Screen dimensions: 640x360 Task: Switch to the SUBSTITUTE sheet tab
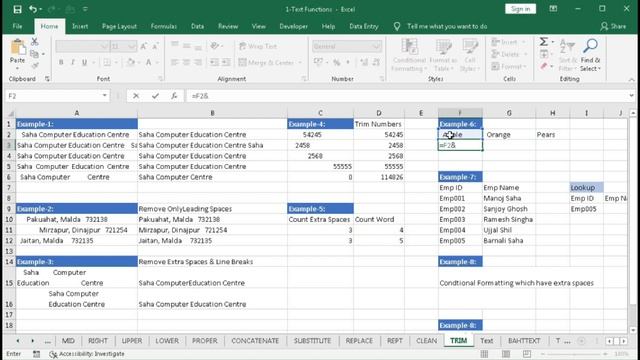(312, 340)
